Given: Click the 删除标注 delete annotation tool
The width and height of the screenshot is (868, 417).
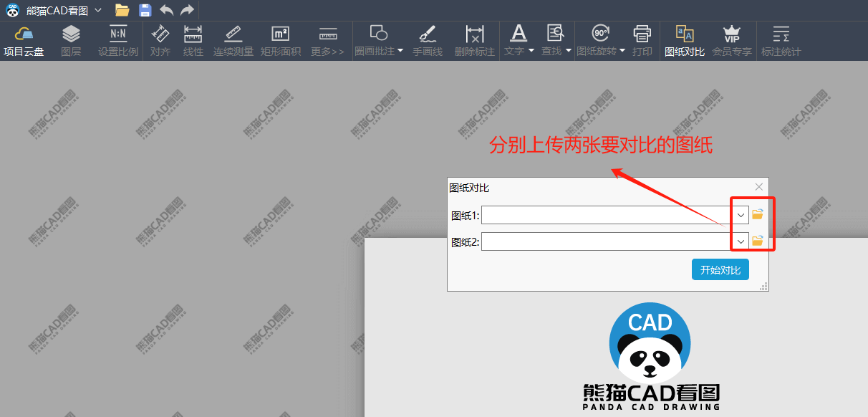Looking at the screenshot, I should click(x=475, y=41).
